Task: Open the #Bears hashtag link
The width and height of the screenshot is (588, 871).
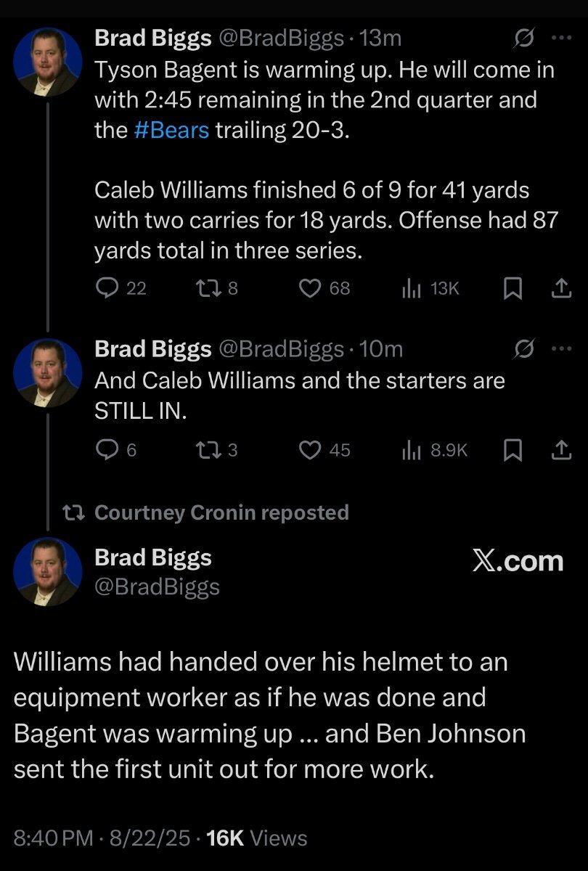Action: [x=173, y=131]
